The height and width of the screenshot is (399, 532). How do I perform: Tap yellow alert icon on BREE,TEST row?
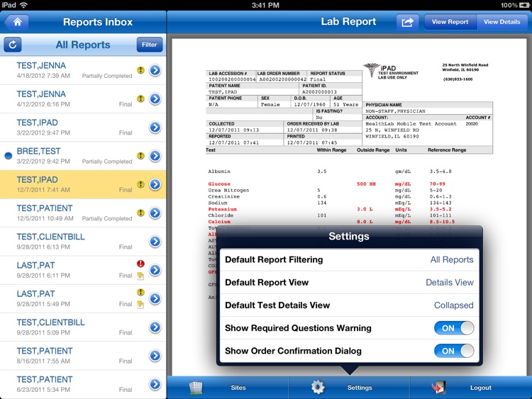(140, 156)
